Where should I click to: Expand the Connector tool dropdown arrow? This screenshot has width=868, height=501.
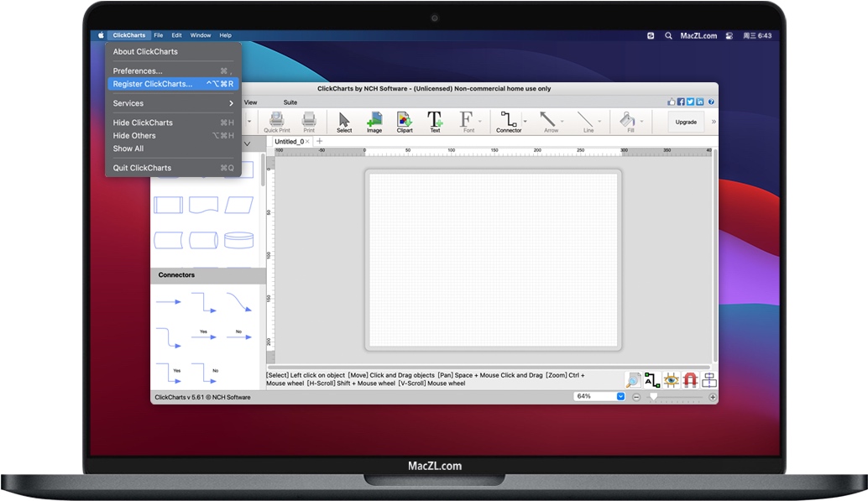pyautogui.click(x=526, y=121)
